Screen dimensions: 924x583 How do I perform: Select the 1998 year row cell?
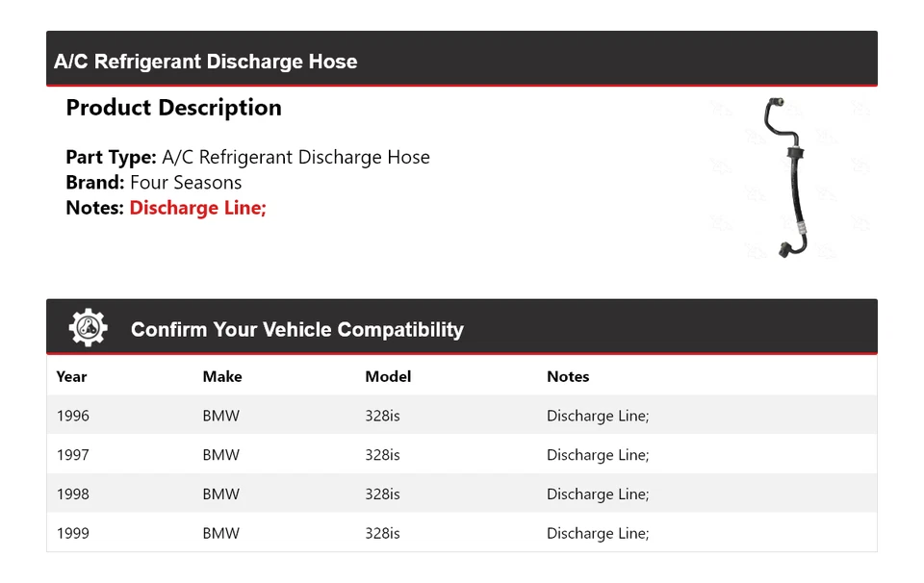coord(73,494)
